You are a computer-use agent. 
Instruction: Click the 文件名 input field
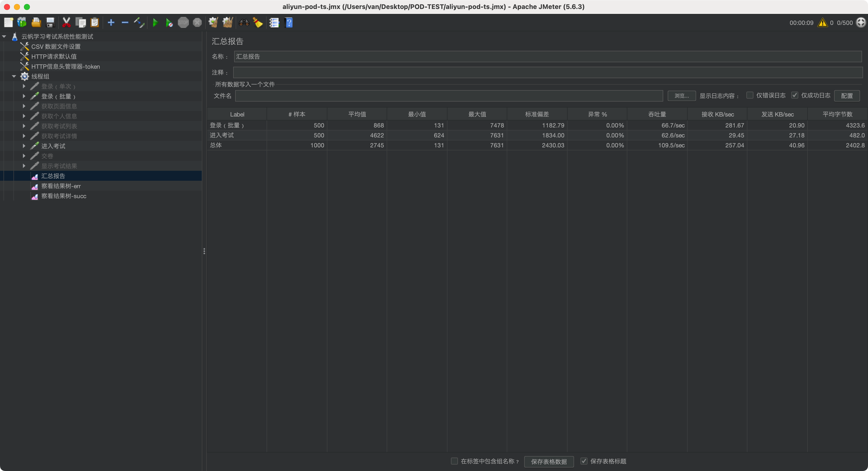(449, 96)
